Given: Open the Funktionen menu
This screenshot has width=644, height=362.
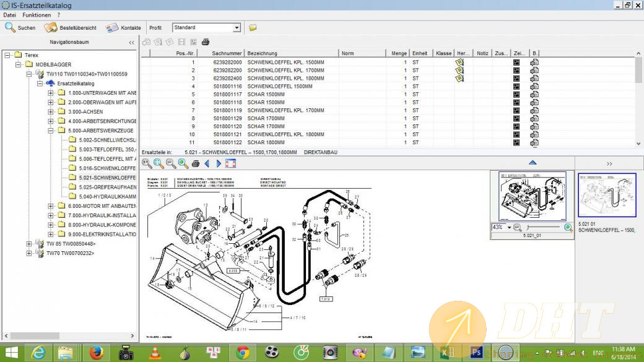Looking at the screenshot, I should tap(37, 15).
